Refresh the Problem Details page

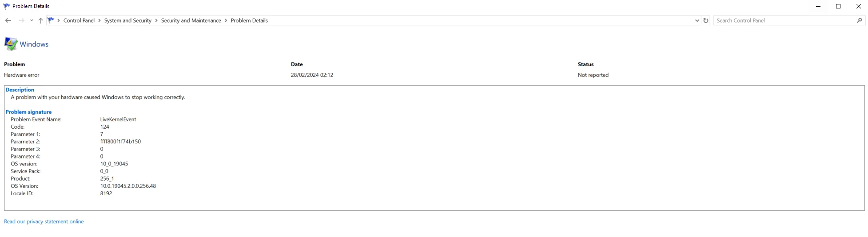click(x=705, y=20)
